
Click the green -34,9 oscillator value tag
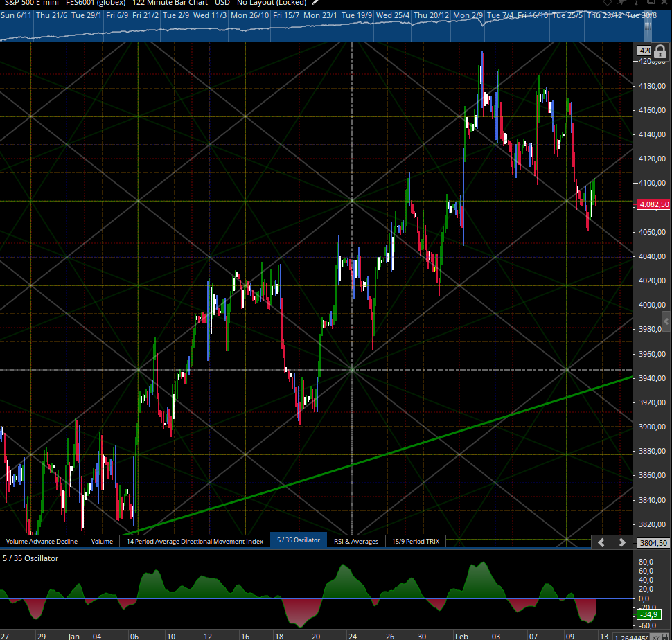pos(649,615)
